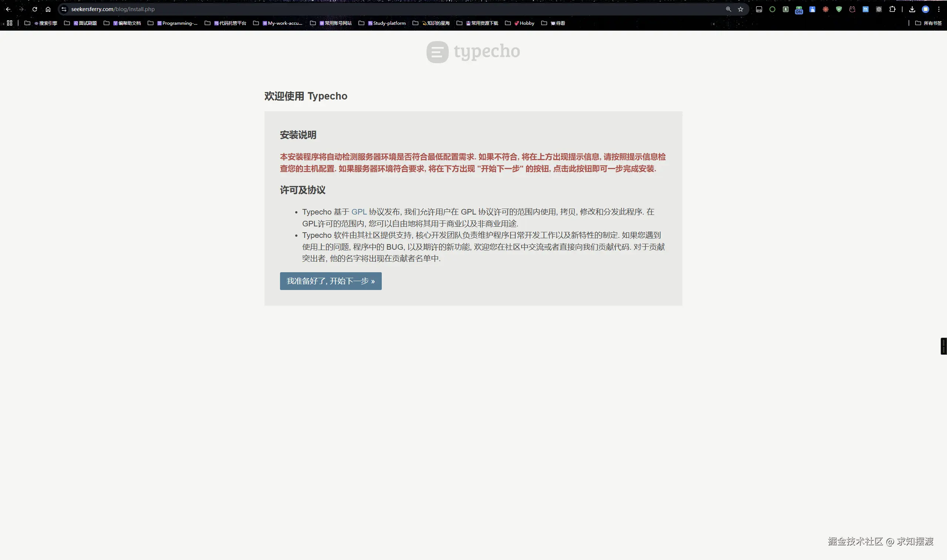The image size is (947, 560).
Task: Open the browser home page
Action: [x=48, y=9]
